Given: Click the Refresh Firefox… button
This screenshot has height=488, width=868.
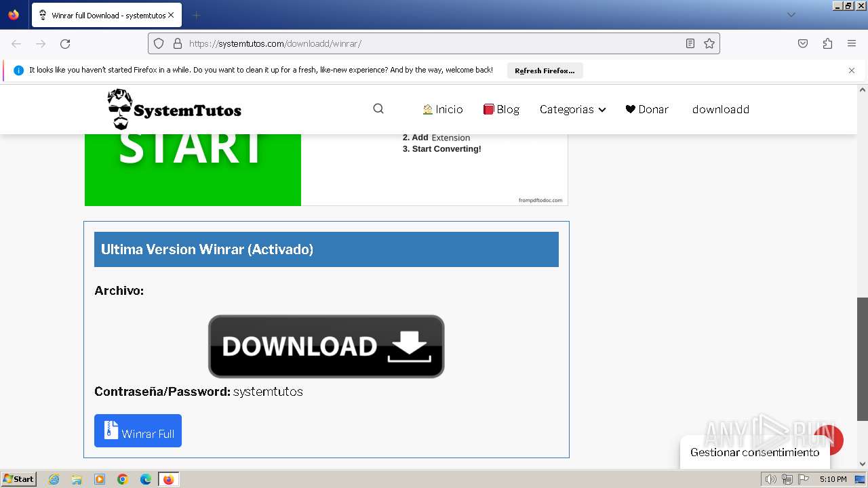Looking at the screenshot, I should click(545, 70).
